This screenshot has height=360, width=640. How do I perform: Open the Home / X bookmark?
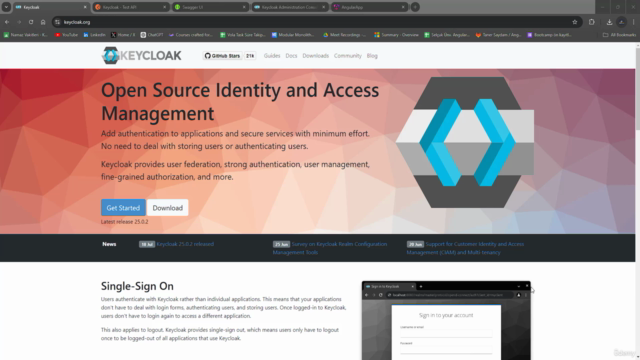(x=123, y=35)
